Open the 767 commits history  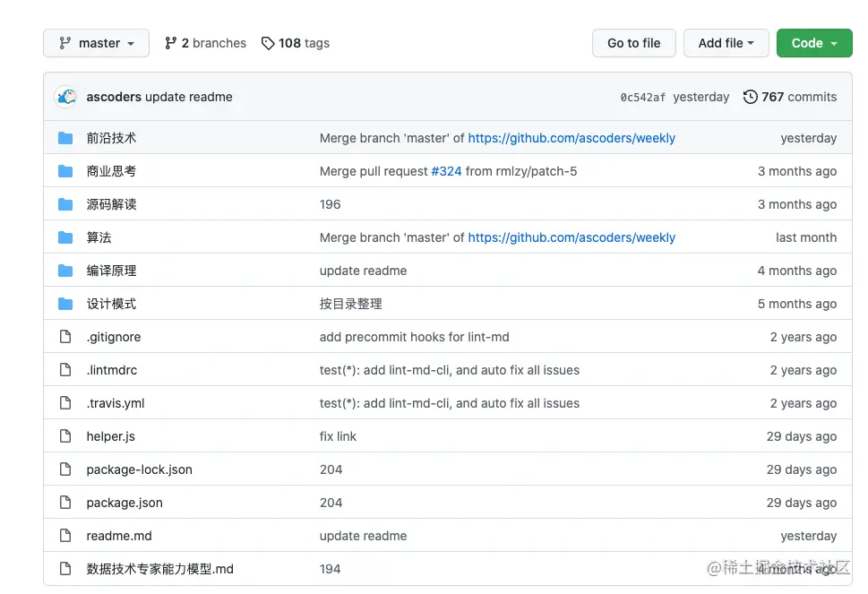[790, 97]
